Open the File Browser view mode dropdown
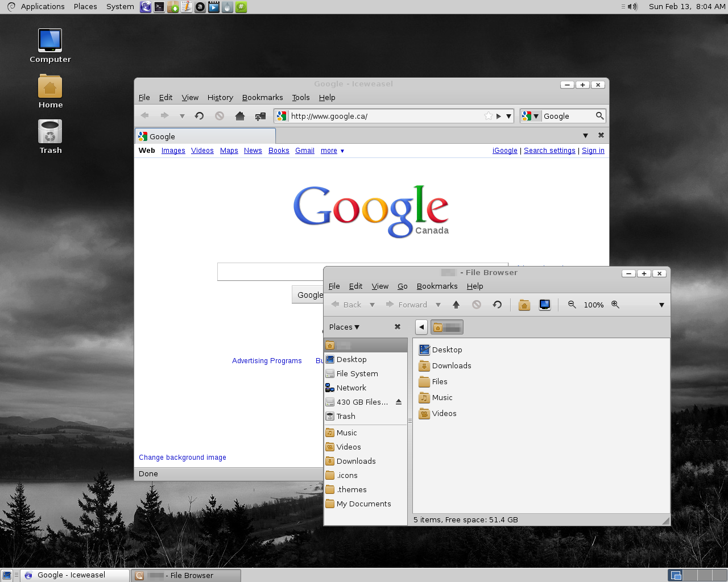 tap(661, 305)
